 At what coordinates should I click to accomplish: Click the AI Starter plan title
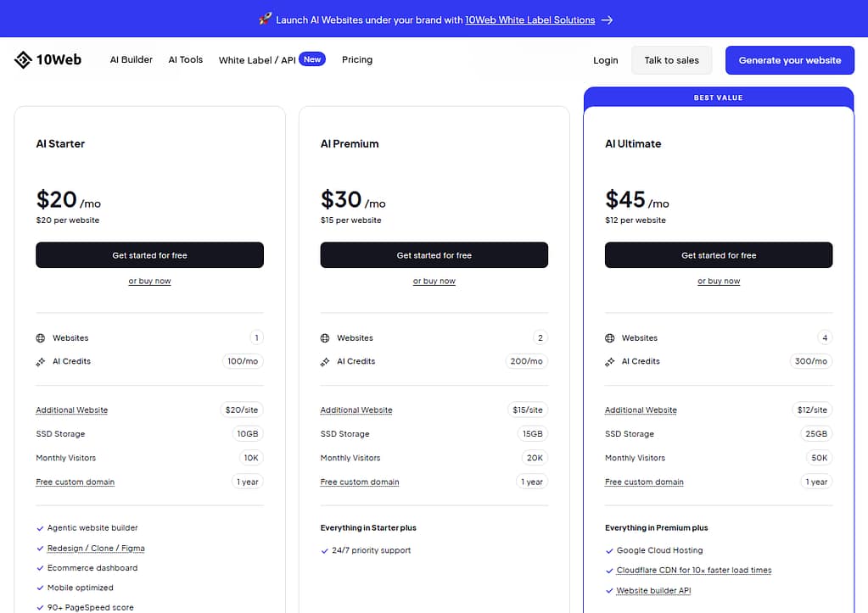60,144
